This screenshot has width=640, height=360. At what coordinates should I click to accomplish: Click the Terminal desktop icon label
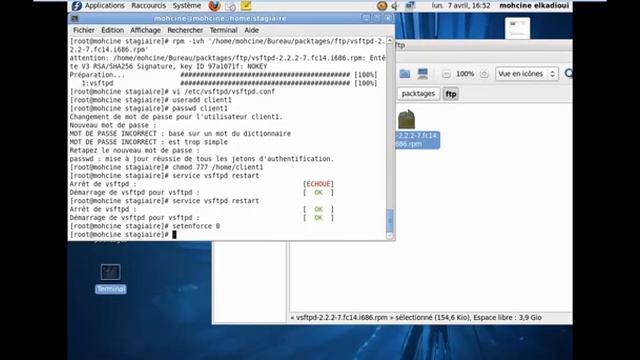pos(111,289)
